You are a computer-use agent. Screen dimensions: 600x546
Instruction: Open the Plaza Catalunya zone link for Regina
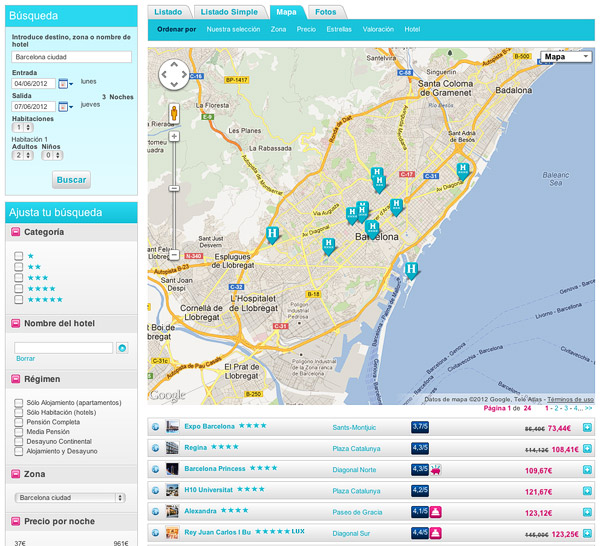(x=356, y=448)
